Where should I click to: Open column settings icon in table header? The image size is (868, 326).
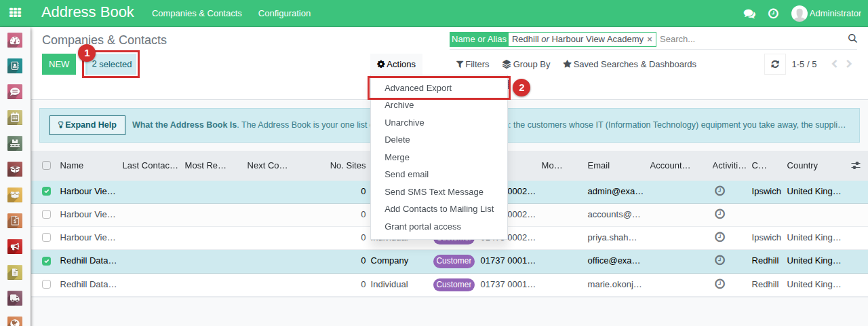(x=856, y=165)
